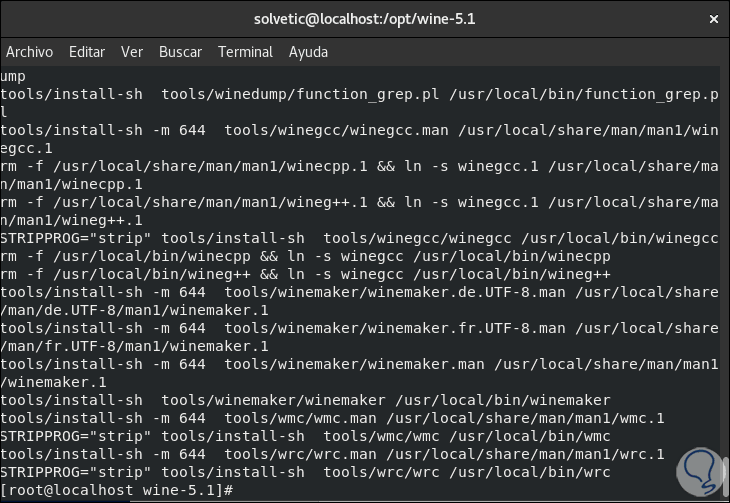Click the wrc.man install output line
Image resolution: width=730 pixels, height=503 pixels.
coord(332,454)
